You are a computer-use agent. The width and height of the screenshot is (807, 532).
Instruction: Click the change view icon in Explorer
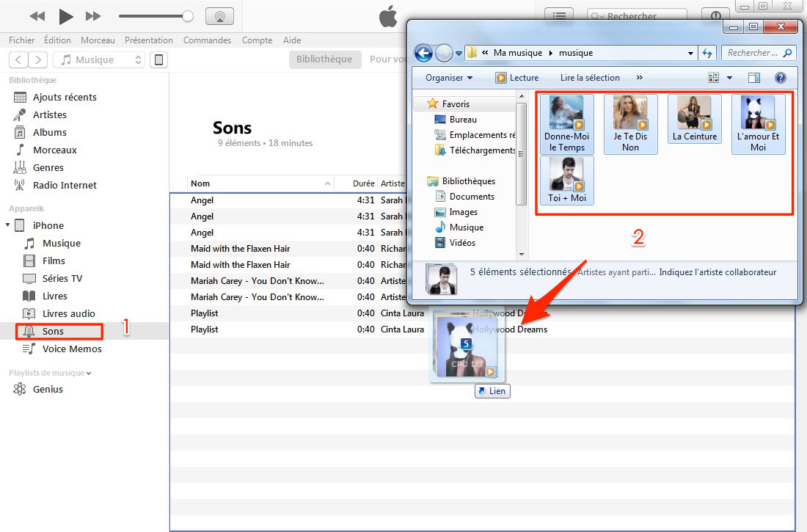tap(713, 78)
